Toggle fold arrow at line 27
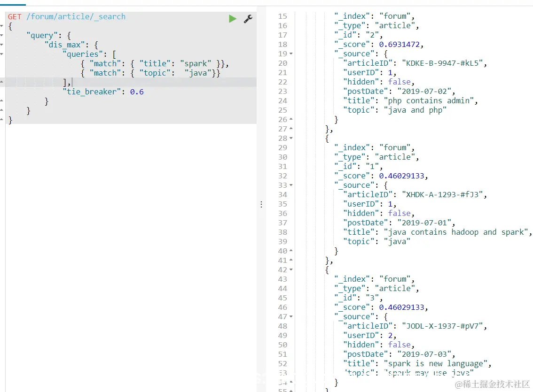This screenshot has height=392, width=533. [x=291, y=129]
